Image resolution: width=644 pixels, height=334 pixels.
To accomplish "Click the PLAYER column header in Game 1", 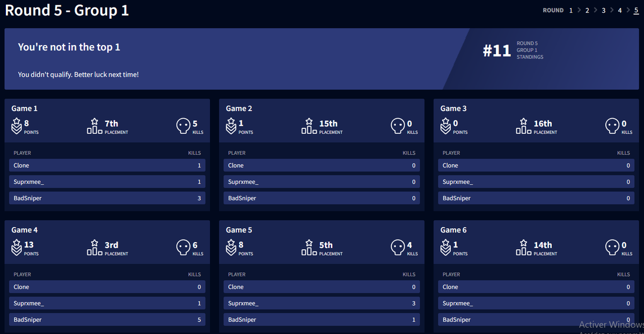I will (23, 153).
